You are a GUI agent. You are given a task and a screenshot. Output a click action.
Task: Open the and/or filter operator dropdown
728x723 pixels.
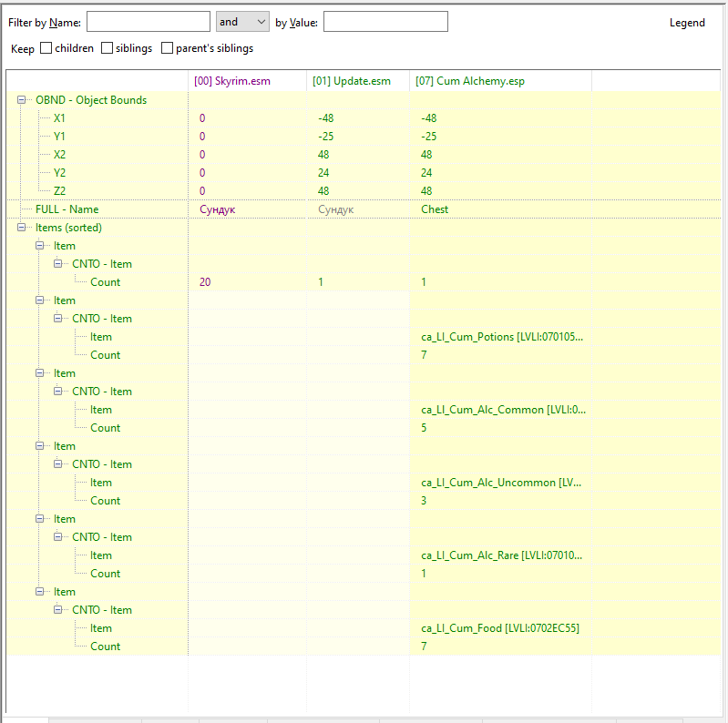(x=242, y=22)
